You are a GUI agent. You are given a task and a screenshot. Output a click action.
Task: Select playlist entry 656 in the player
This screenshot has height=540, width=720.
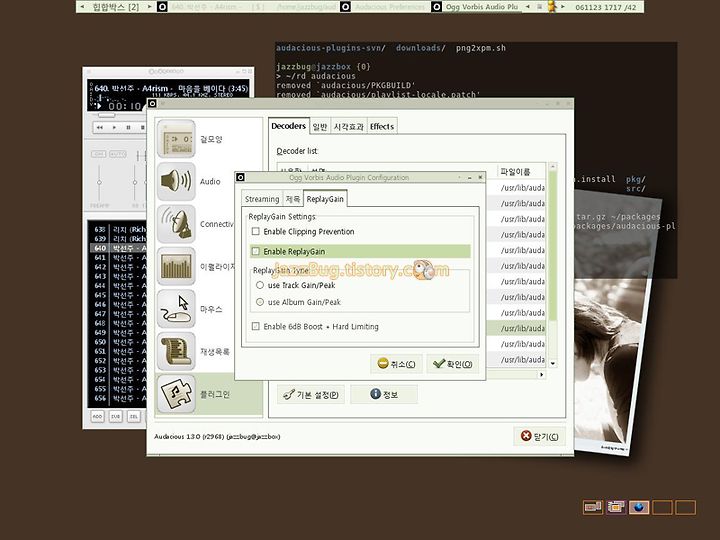[x=118, y=398]
